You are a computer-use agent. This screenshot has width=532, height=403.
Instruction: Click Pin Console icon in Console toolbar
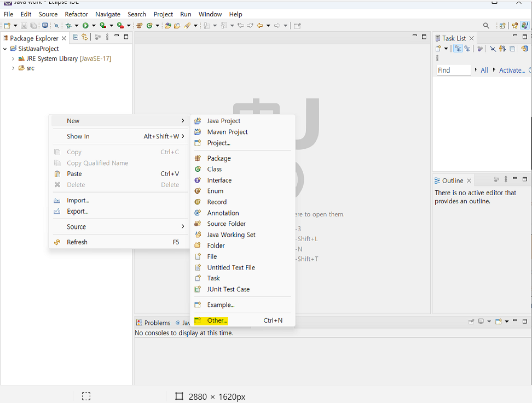pyautogui.click(x=471, y=322)
